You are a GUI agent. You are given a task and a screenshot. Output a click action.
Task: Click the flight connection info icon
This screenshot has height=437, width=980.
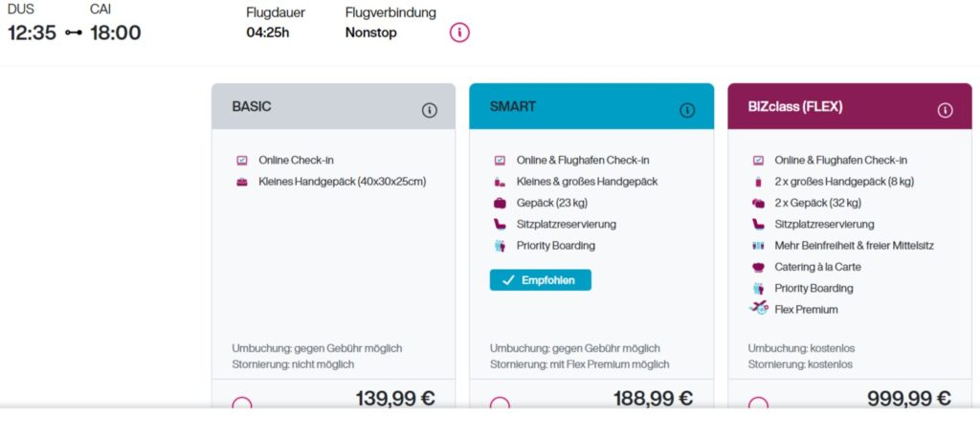click(x=459, y=33)
